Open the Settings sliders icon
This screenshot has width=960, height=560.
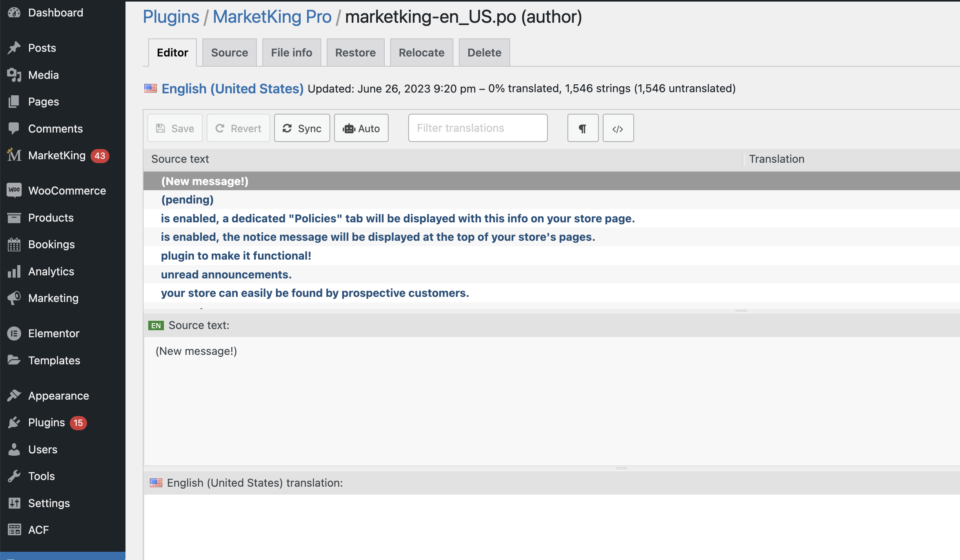pyautogui.click(x=14, y=503)
